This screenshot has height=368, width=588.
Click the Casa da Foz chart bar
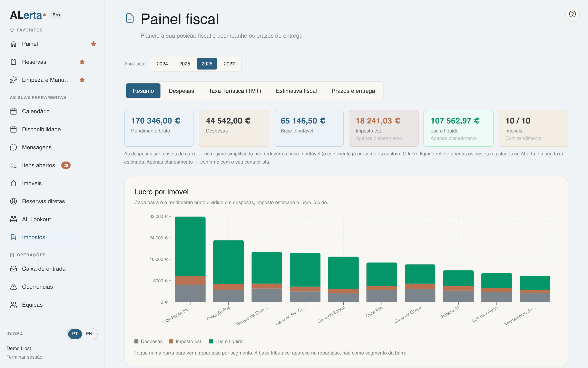pos(228,271)
